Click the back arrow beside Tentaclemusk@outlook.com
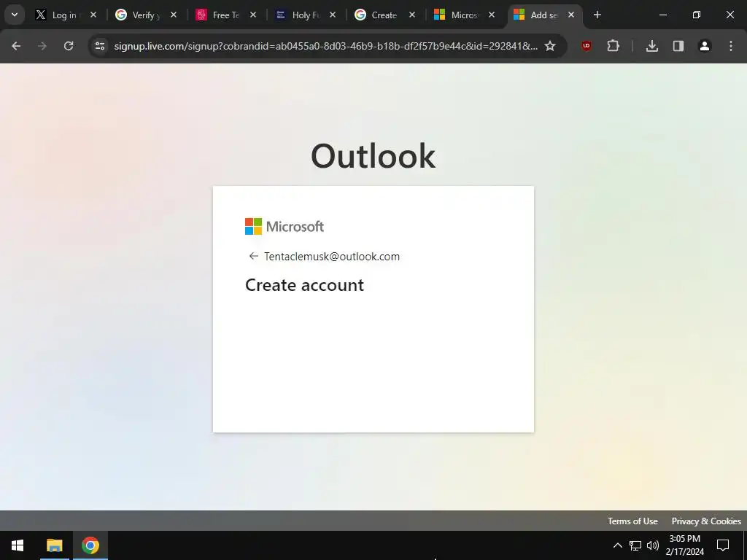 pyautogui.click(x=253, y=256)
